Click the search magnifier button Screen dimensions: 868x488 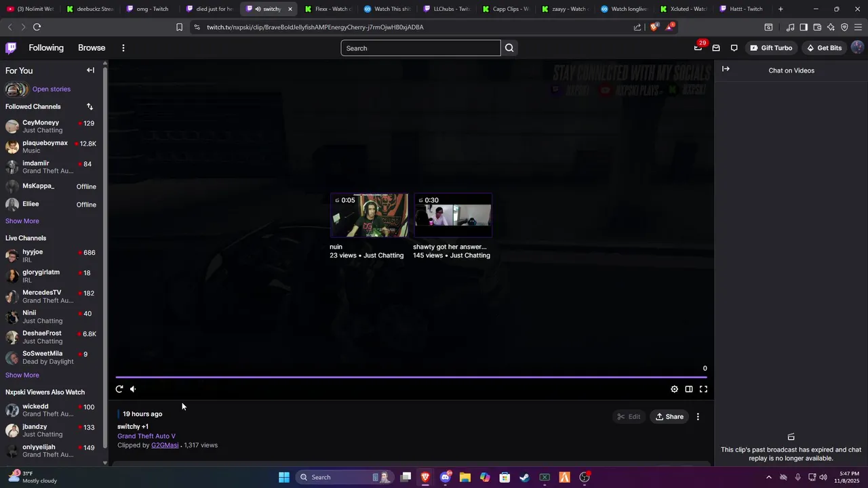[x=509, y=48]
